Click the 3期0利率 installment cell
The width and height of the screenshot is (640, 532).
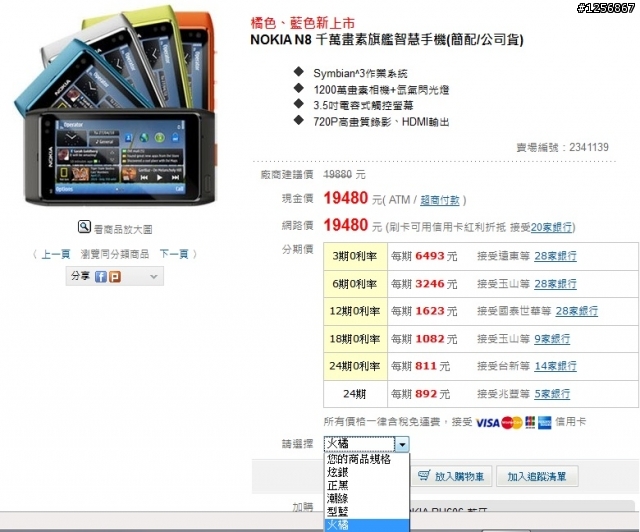[355, 256]
